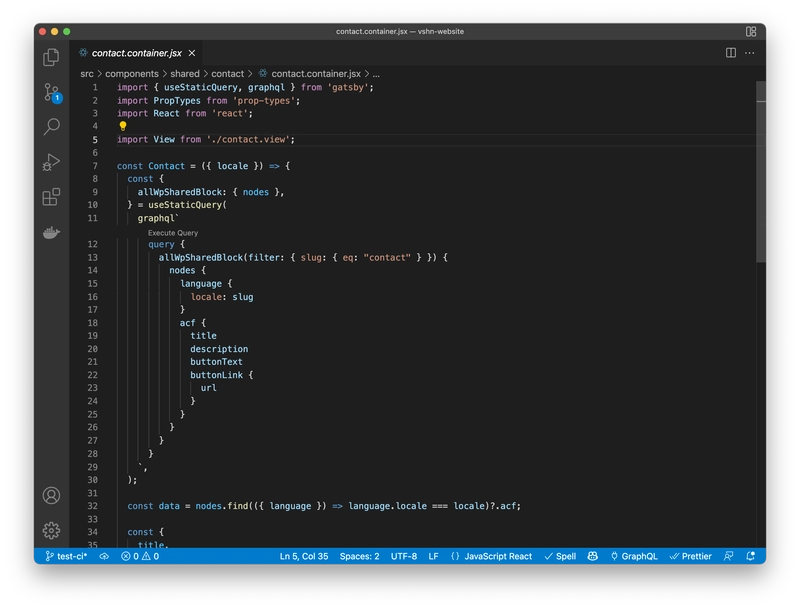Screen dimensions: 800x609
Task: Expand the 'components' breadcrumb segment
Action: pos(132,74)
